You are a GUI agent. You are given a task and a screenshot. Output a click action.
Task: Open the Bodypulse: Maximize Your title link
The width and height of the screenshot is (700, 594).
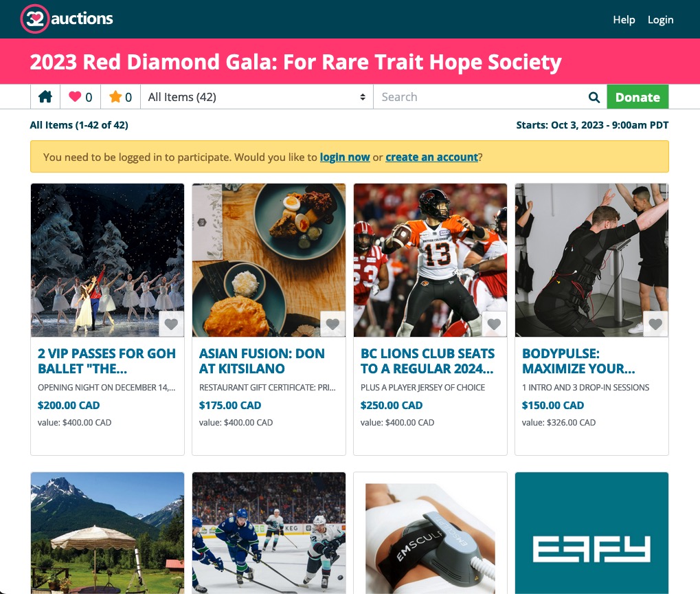click(x=578, y=361)
